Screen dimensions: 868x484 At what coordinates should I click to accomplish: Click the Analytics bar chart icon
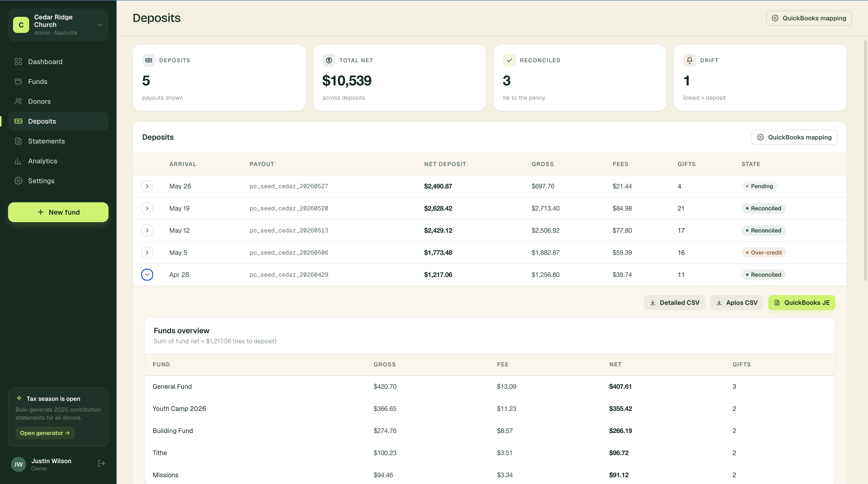tap(18, 161)
